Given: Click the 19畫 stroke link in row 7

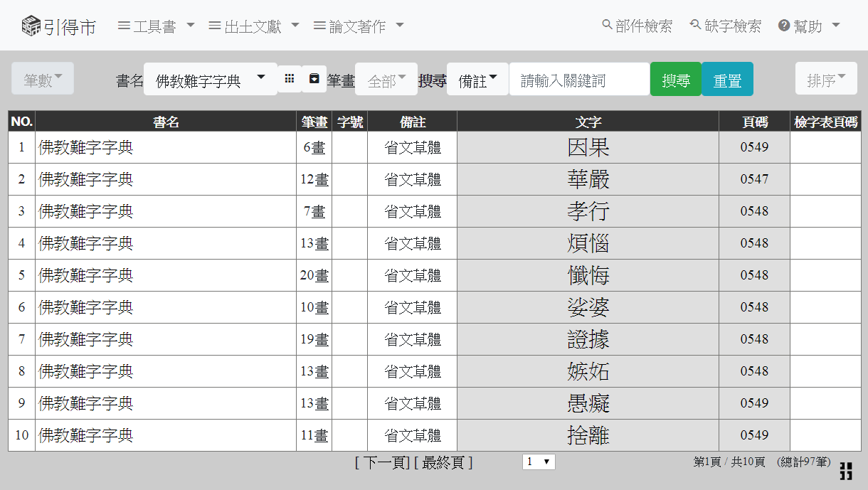Looking at the screenshot, I should tap(314, 339).
